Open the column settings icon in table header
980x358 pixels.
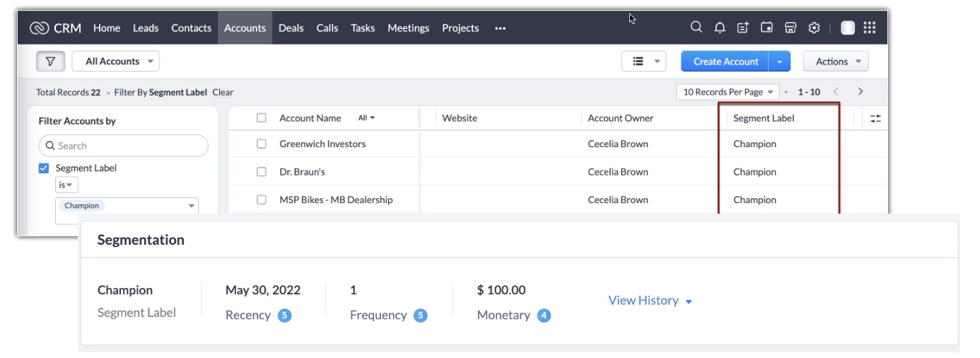(875, 119)
